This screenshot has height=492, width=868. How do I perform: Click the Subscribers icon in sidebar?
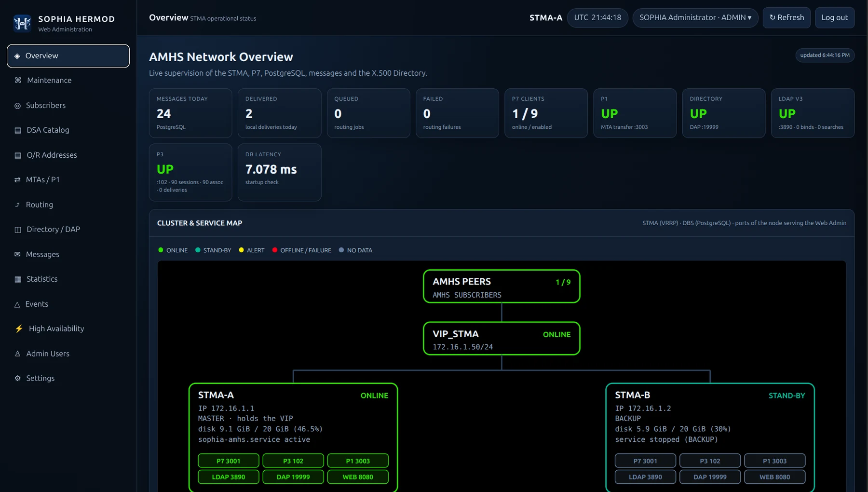18,106
